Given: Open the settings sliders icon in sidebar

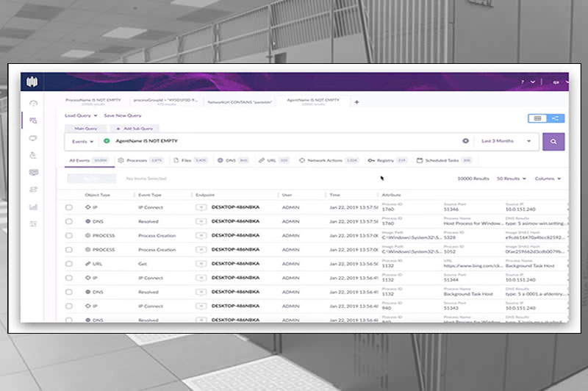Looking at the screenshot, I should [33, 223].
